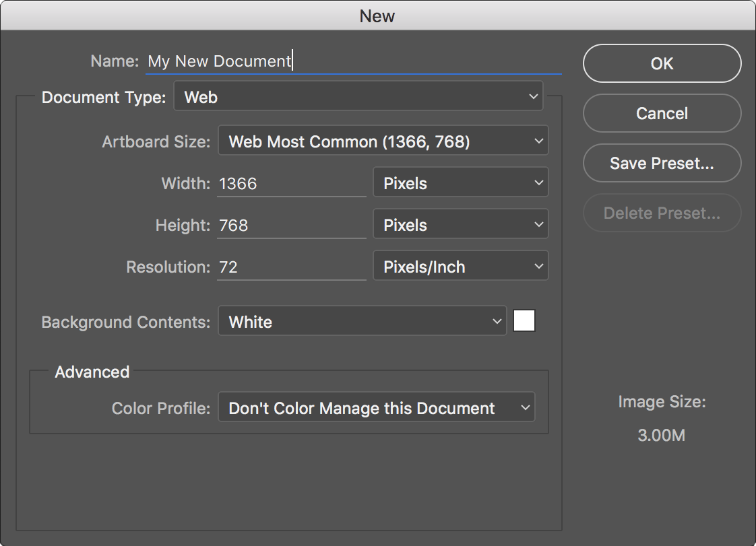The width and height of the screenshot is (756, 546).
Task: Click the OK button
Action: (661, 63)
